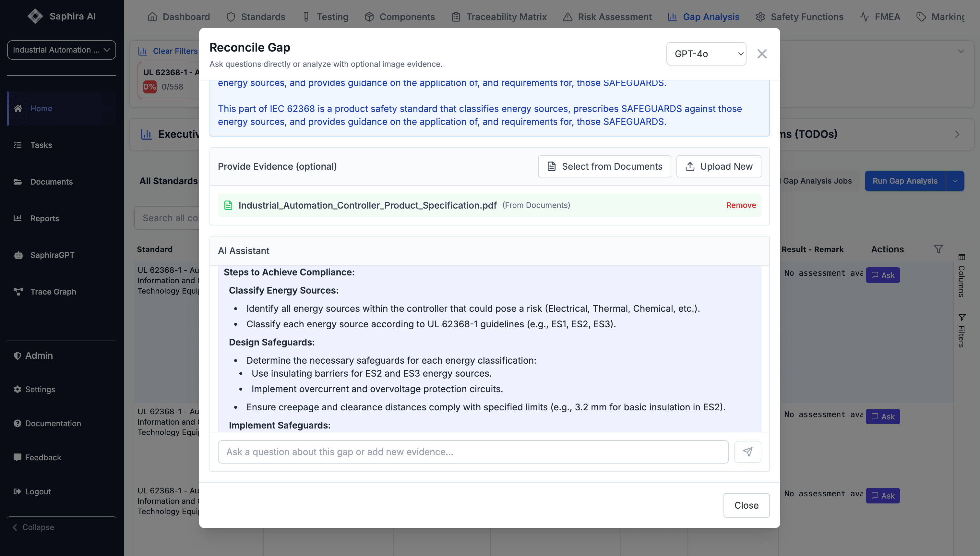980x556 pixels.
Task: Open the Filters side panel
Action: coord(961,331)
